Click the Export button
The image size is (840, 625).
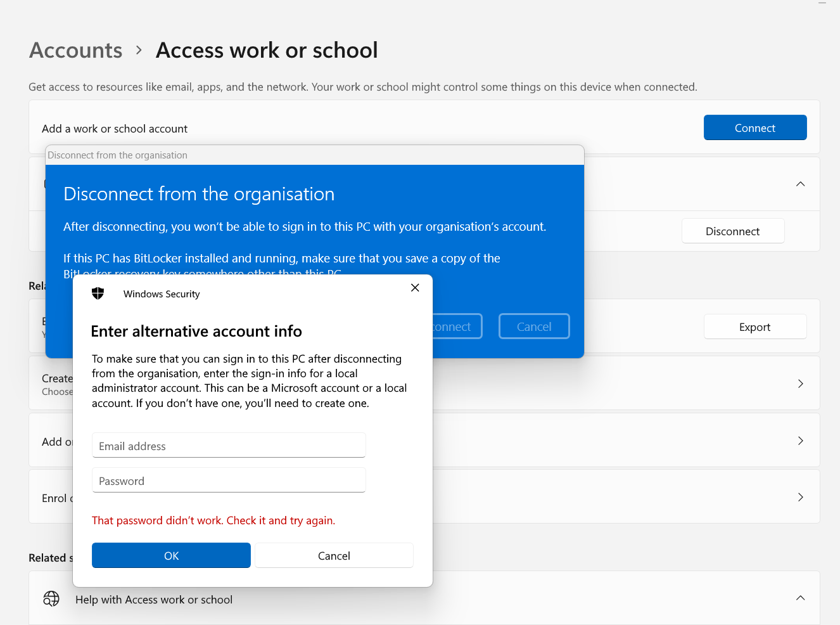pyautogui.click(x=755, y=327)
